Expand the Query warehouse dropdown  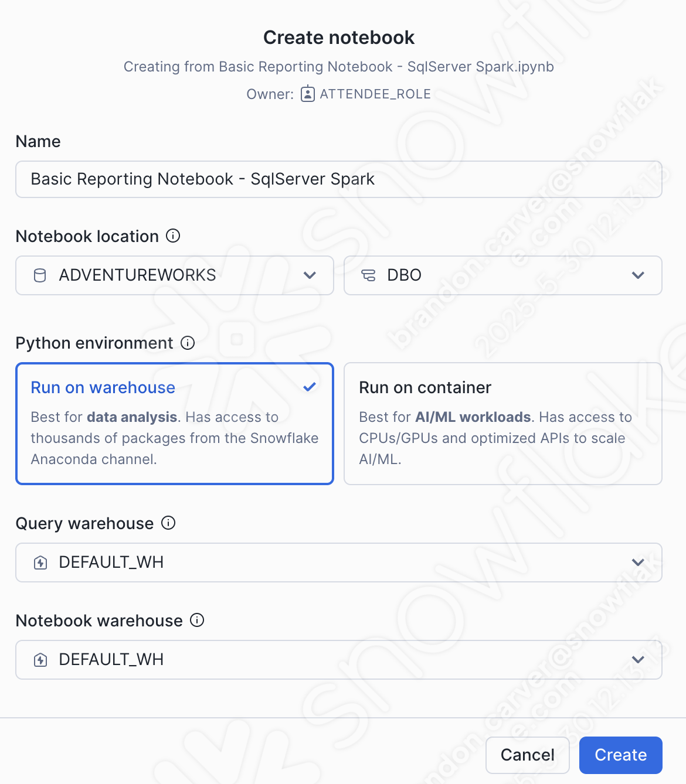(x=638, y=562)
